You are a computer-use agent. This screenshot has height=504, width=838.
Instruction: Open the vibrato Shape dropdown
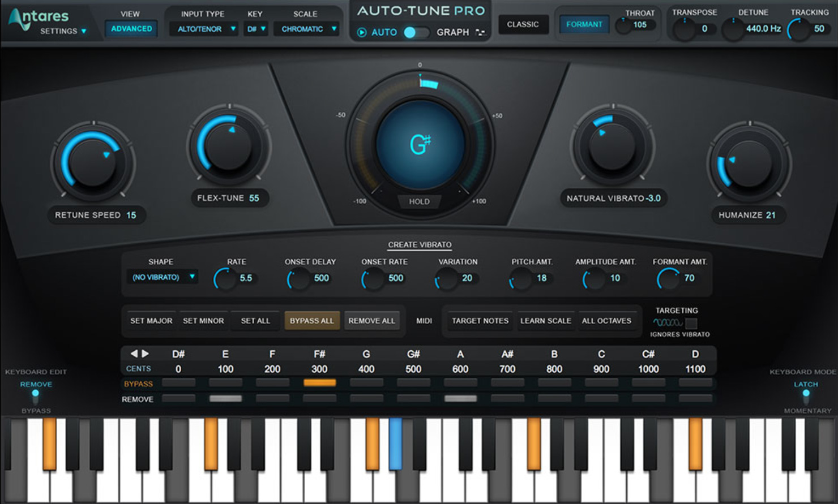(163, 277)
